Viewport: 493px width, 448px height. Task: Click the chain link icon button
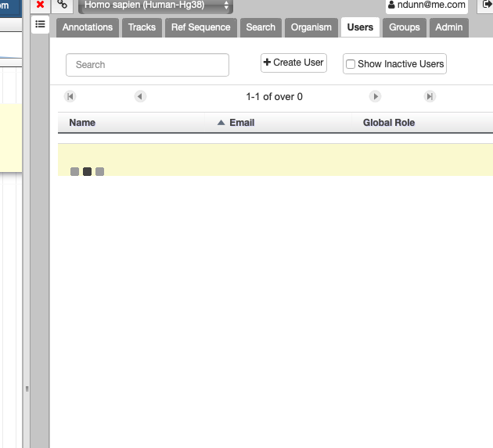[63, 5]
